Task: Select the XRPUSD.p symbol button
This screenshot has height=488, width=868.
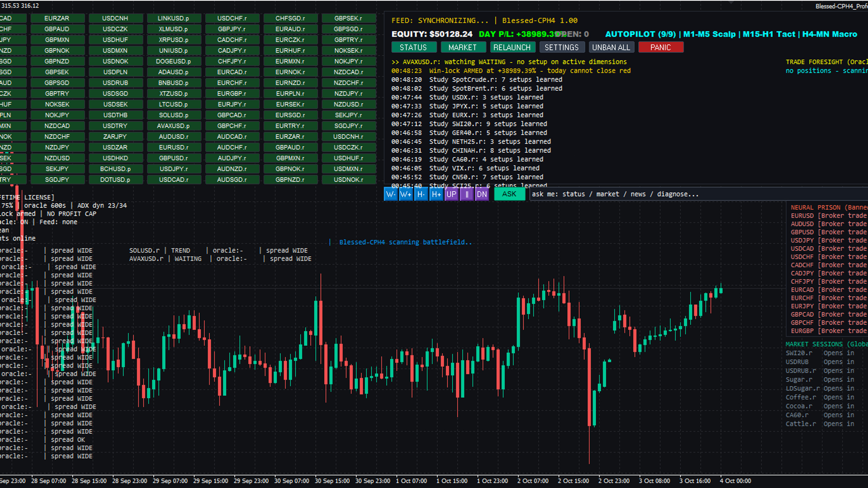Action: (174, 40)
